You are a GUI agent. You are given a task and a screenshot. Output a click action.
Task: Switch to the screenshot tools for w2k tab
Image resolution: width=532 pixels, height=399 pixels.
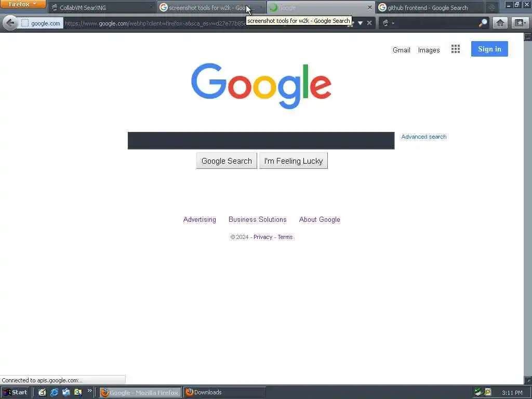pos(211,7)
